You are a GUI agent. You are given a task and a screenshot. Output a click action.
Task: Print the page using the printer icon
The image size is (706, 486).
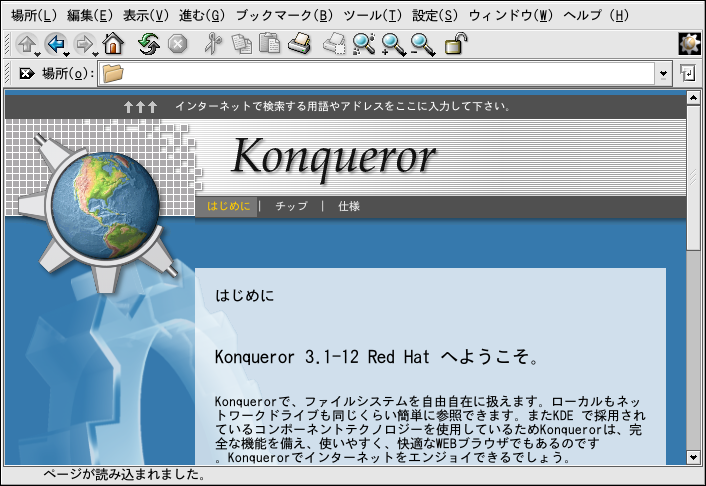[x=299, y=43]
